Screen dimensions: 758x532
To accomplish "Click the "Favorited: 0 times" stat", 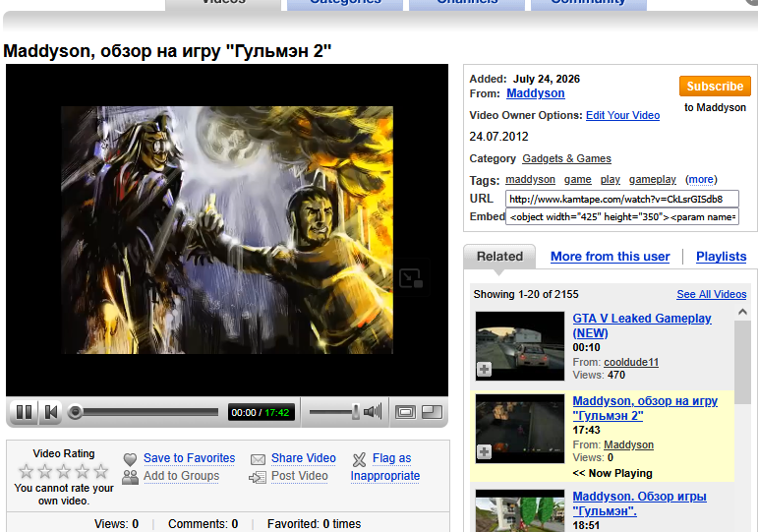I will [x=315, y=524].
